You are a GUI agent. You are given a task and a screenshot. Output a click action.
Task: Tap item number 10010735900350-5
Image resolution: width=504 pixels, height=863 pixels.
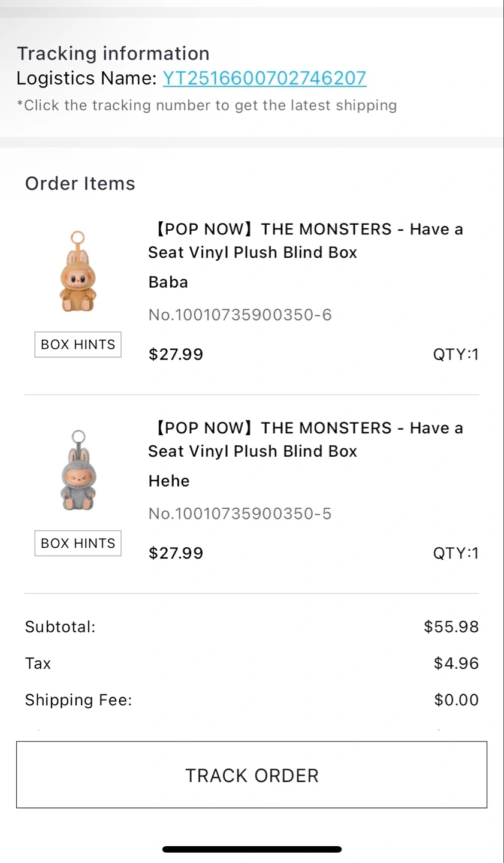[x=240, y=514]
